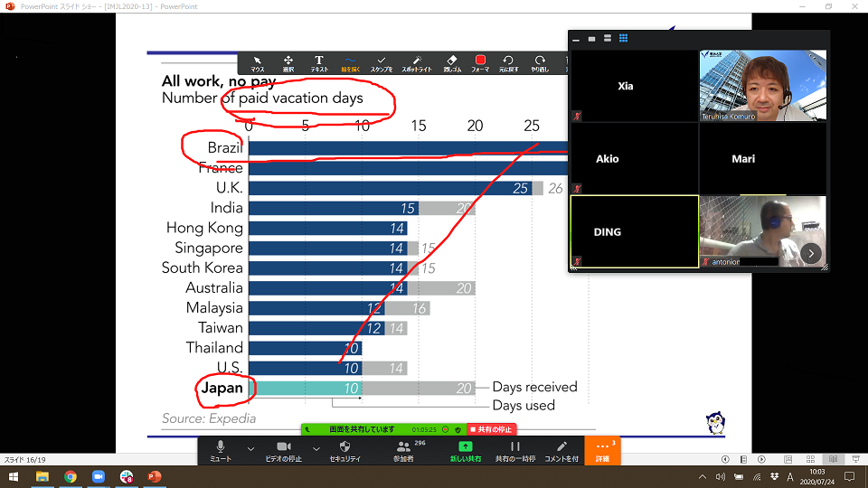Open Windows Start menu
This screenshot has height=488, width=868.
click(14, 476)
